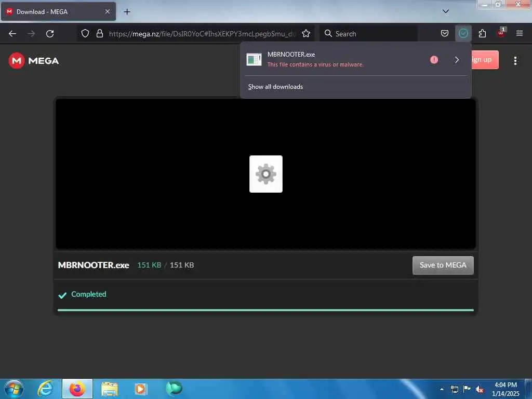Click the Completed status text
The height and width of the screenshot is (399, 532).
88,294
